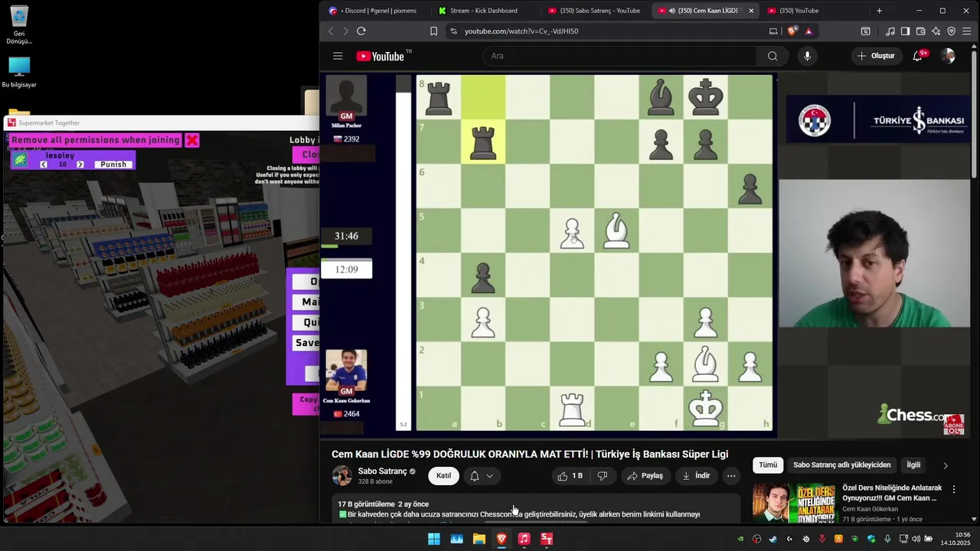The image size is (980, 551).
Task: Select the İlgili filter chip
Action: click(x=913, y=465)
